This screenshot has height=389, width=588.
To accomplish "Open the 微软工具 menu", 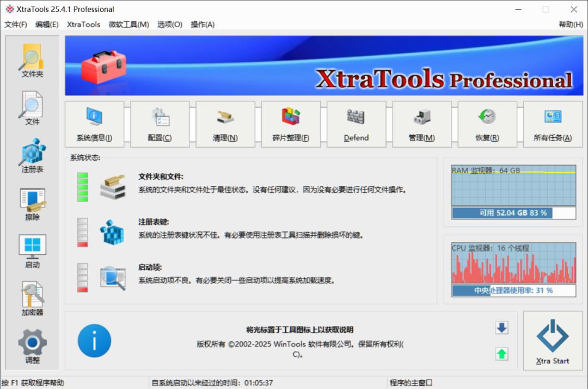I will pos(128,24).
